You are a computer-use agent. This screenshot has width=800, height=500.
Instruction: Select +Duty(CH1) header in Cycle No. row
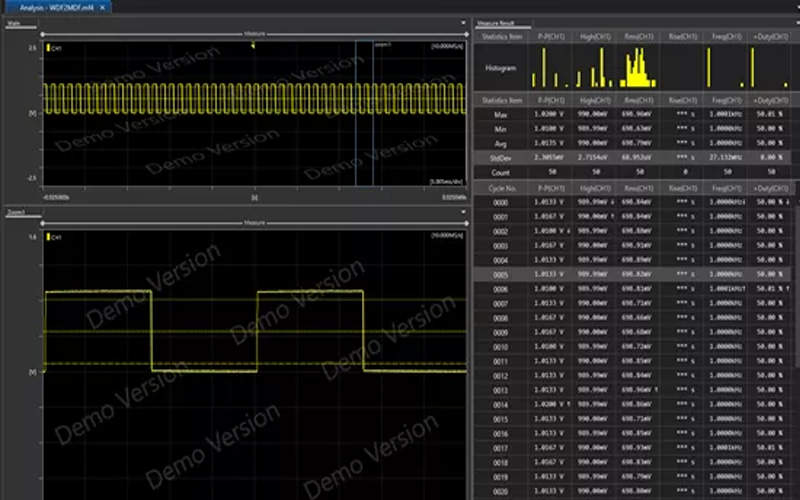point(770,188)
